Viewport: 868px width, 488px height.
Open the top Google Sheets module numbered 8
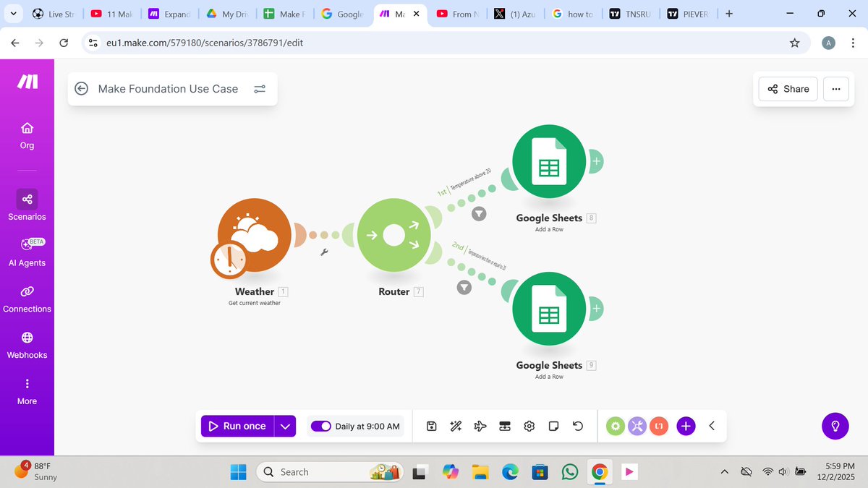pos(549,161)
